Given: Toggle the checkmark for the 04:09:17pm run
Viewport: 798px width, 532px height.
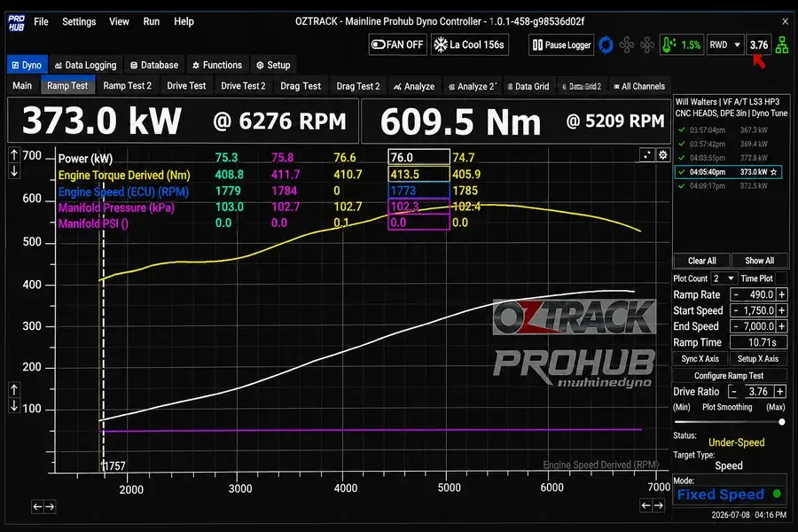Looking at the screenshot, I should tap(682, 186).
